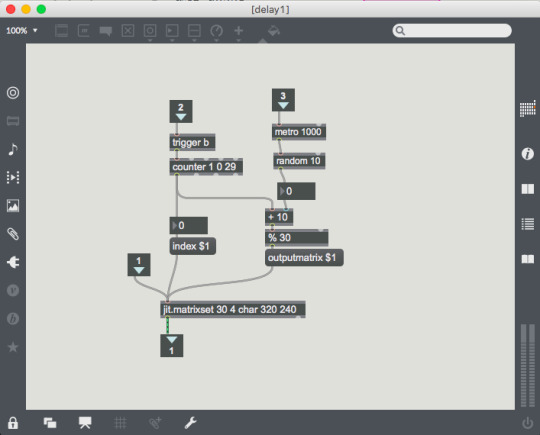Screen dimensions: 540x435
Task: Open the format paint bucket palette
Action: pos(274,31)
